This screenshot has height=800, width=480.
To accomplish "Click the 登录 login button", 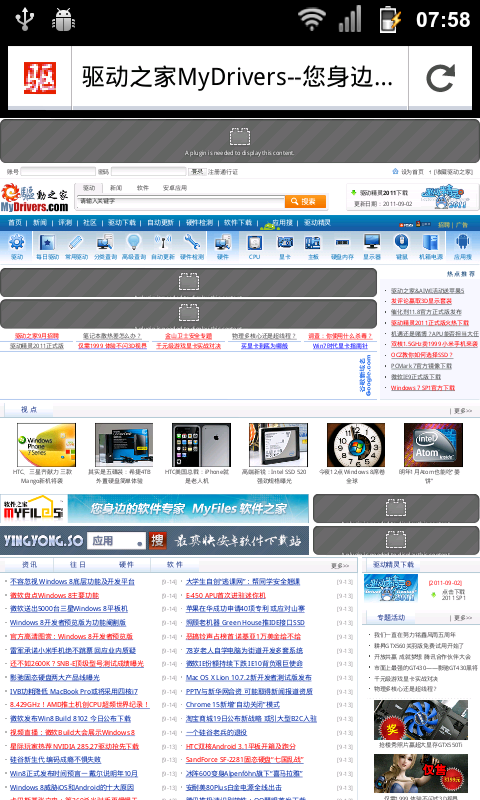I will point(197,171).
